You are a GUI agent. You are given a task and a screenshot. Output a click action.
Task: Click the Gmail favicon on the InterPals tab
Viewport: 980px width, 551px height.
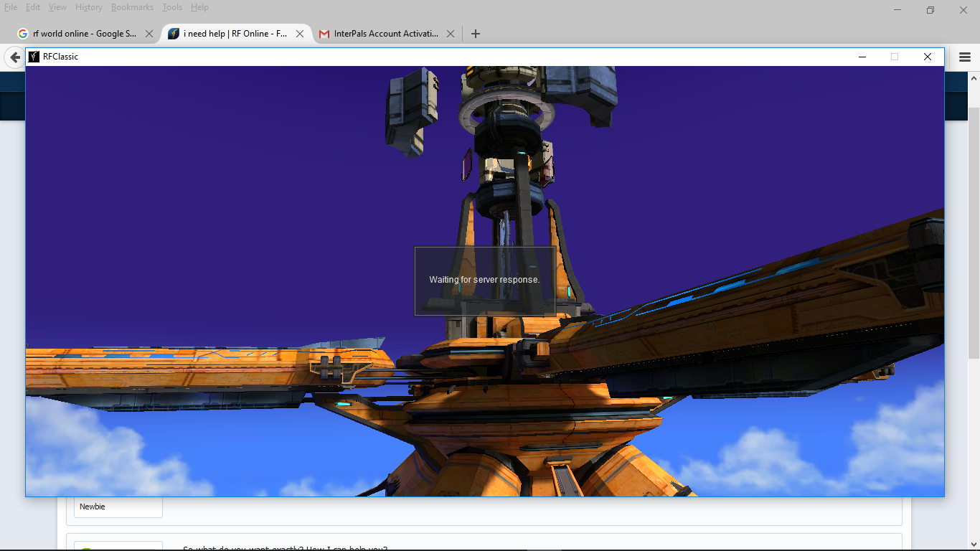click(324, 34)
